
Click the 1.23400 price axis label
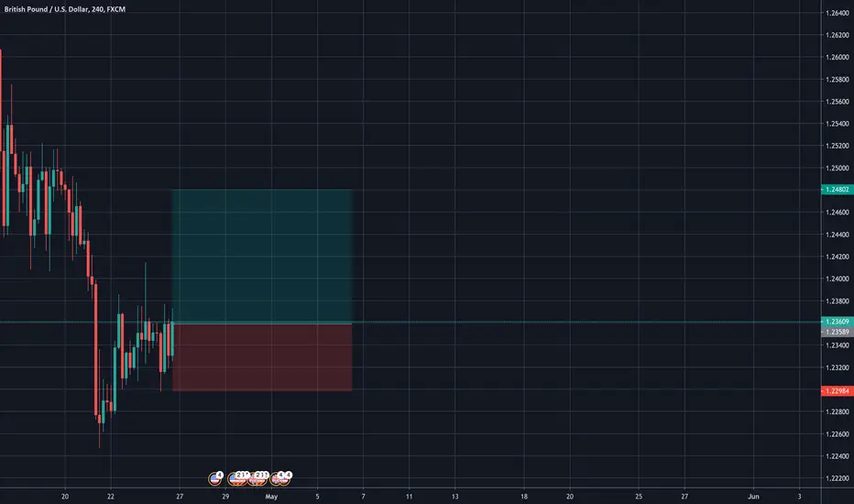point(838,345)
